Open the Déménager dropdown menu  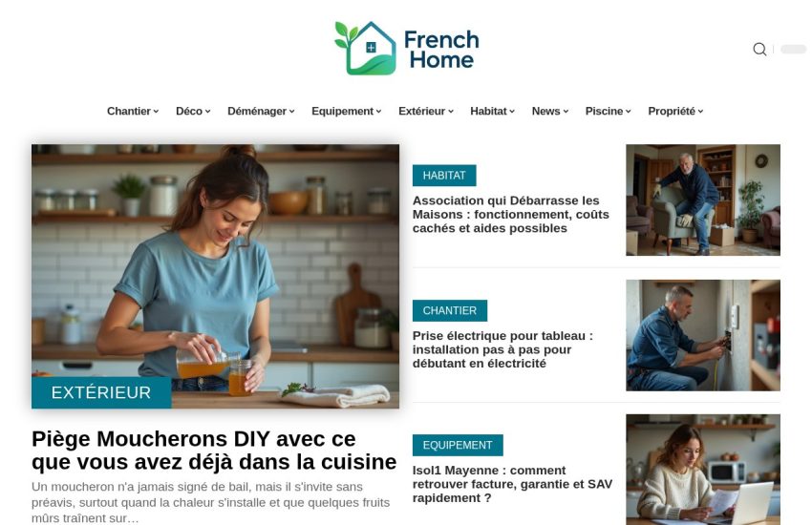coord(261,112)
